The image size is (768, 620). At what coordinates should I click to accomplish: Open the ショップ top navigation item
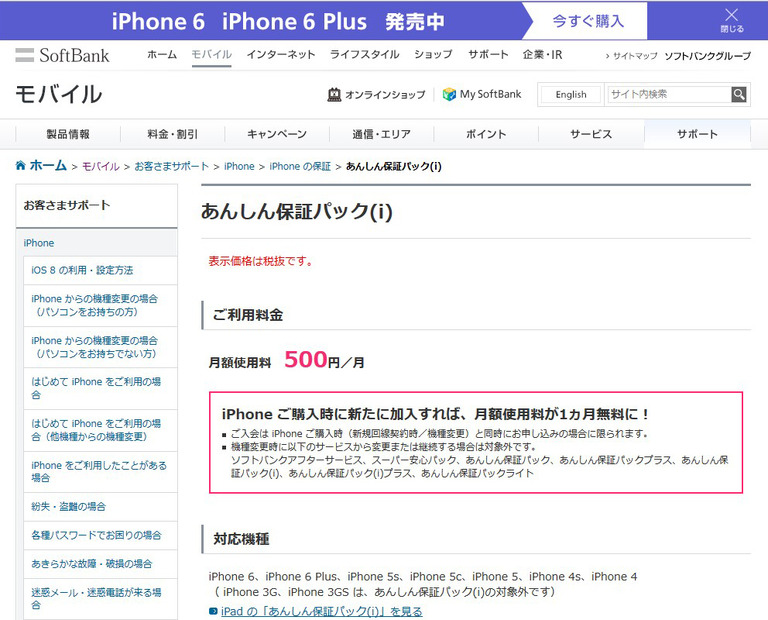coord(433,54)
